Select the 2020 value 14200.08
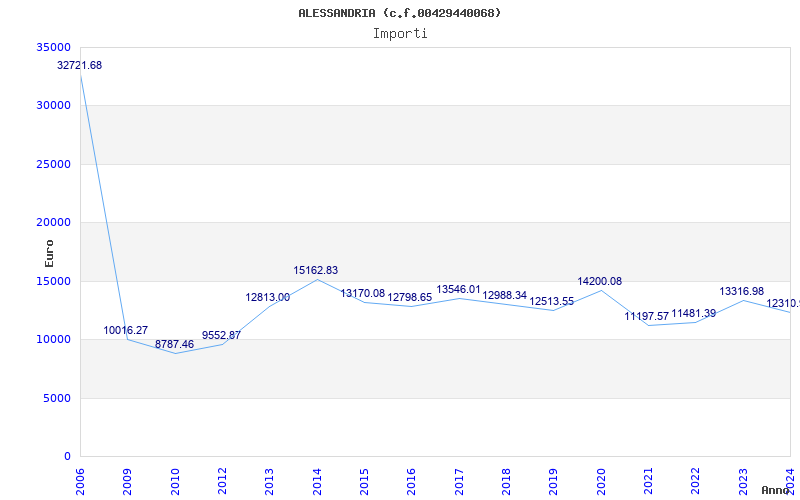 pyautogui.click(x=599, y=282)
